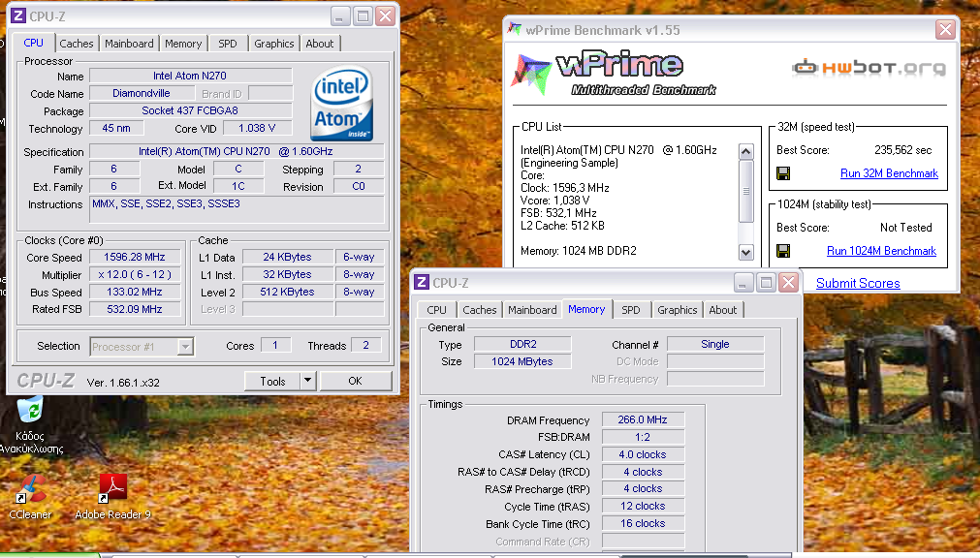Click the DRAM Frequency value 266.0 MHz
This screenshot has width=980, height=558.
click(x=643, y=419)
